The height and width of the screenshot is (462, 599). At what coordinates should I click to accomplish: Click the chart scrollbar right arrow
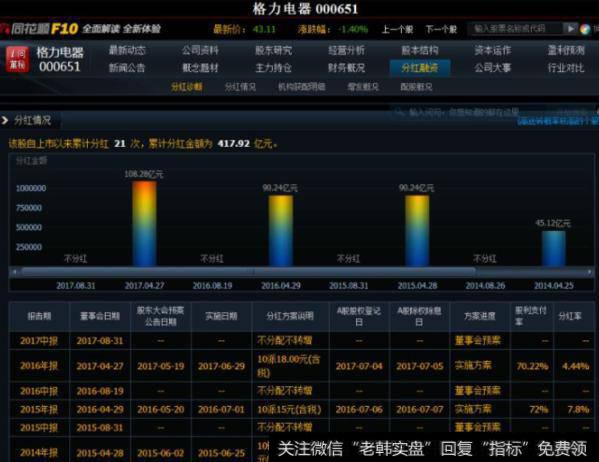coord(589,272)
